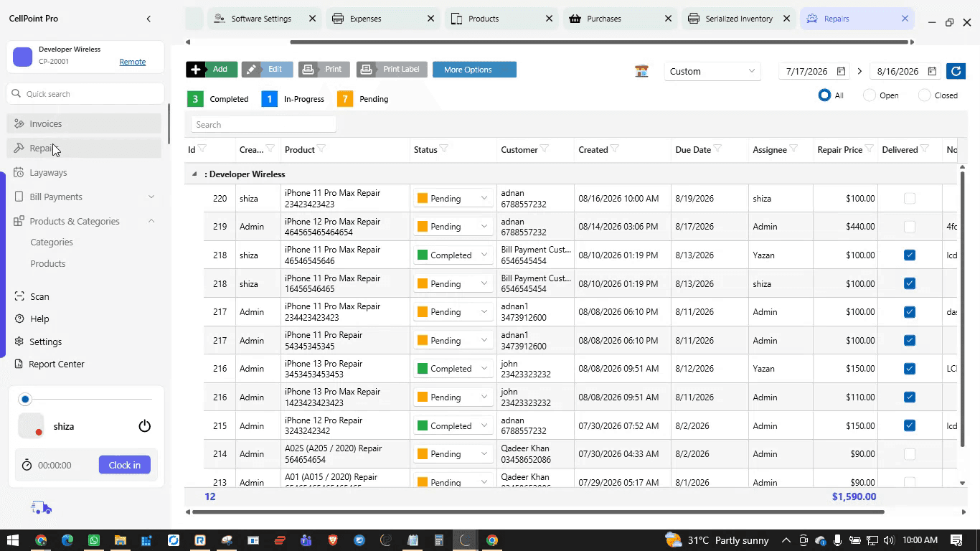Screen dimensions: 980x551
Task: Collapse the Products & Categories section
Action: coord(151,221)
